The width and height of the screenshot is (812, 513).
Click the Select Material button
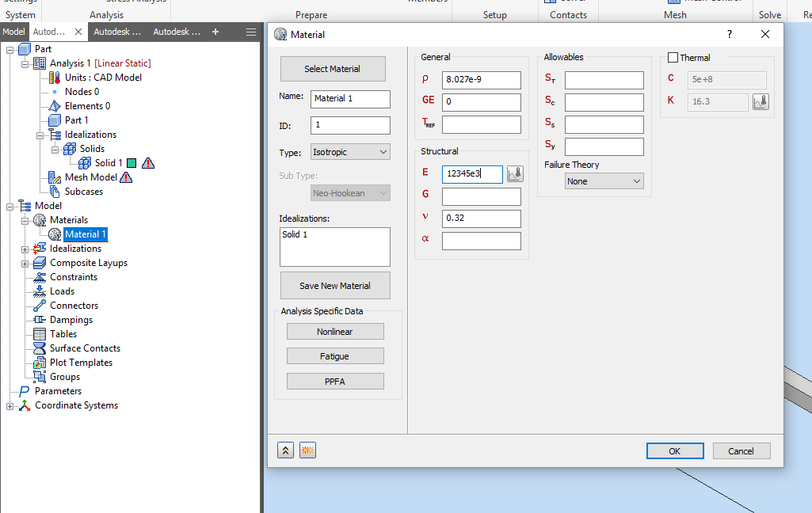tap(333, 69)
